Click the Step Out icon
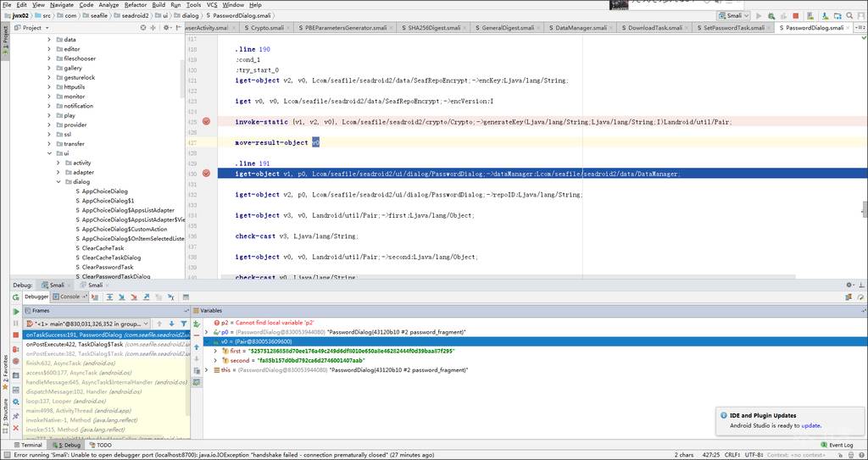This screenshot has height=460, width=868. [146, 297]
